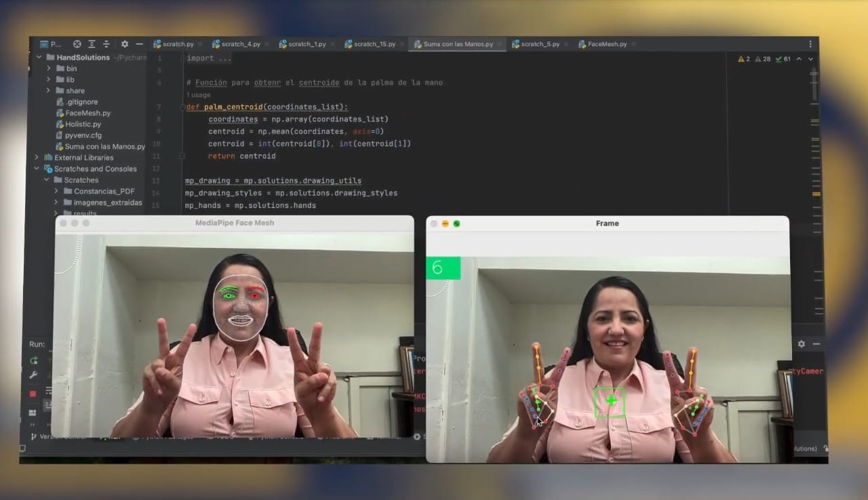
Task: Switch to scratch_4.py tab
Action: pos(236,44)
